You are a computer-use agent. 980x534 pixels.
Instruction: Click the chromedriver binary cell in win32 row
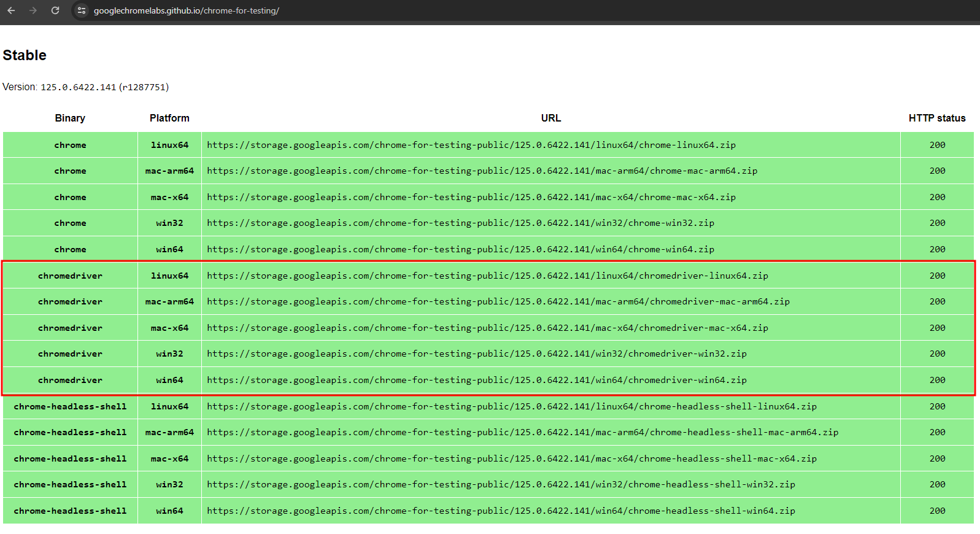point(70,354)
